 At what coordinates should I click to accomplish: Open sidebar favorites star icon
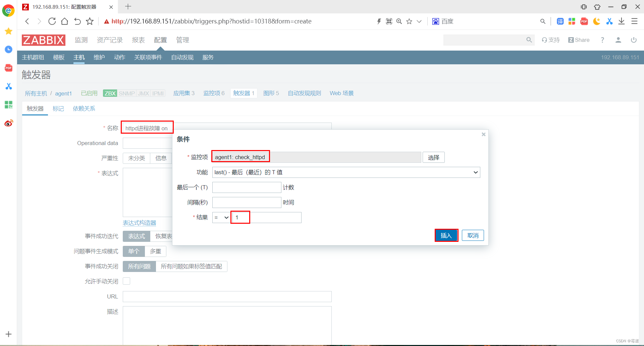(9, 31)
